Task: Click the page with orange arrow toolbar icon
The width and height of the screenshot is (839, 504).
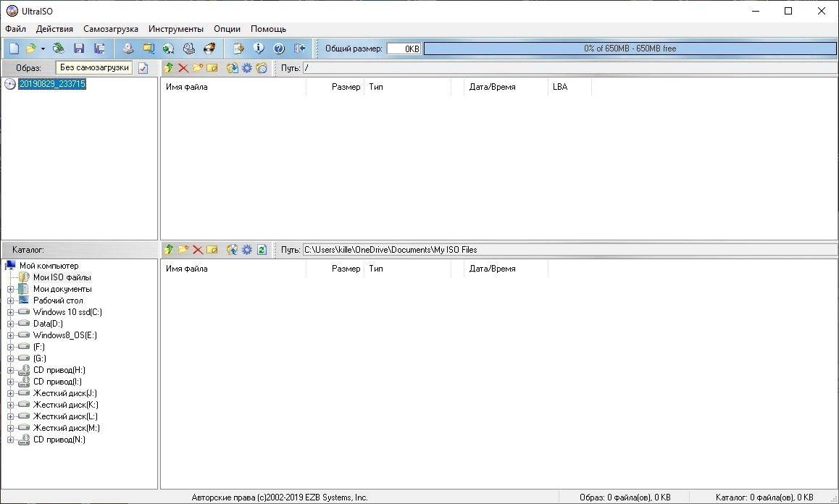Action: [238, 49]
